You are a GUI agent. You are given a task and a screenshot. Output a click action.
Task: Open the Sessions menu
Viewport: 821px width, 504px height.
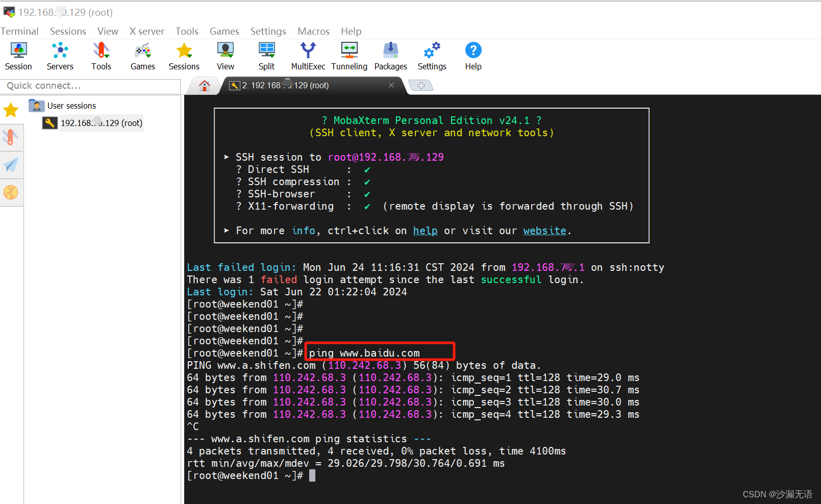68,31
